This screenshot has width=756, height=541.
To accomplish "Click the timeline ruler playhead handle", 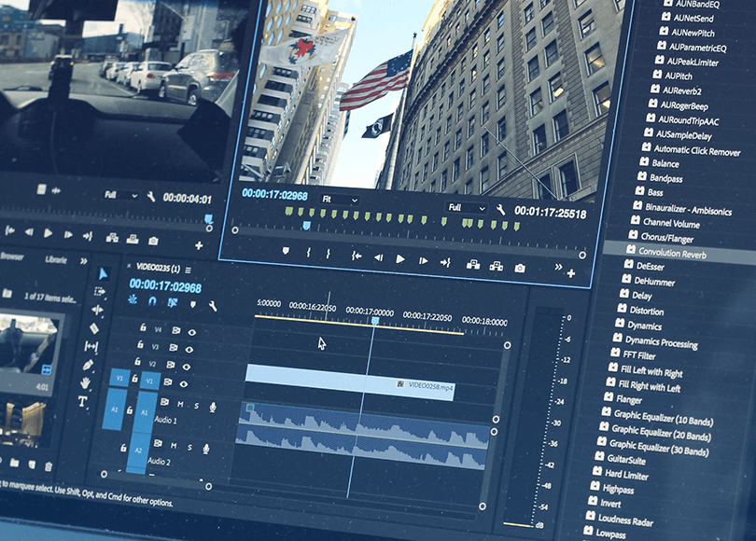I will pos(375,320).
